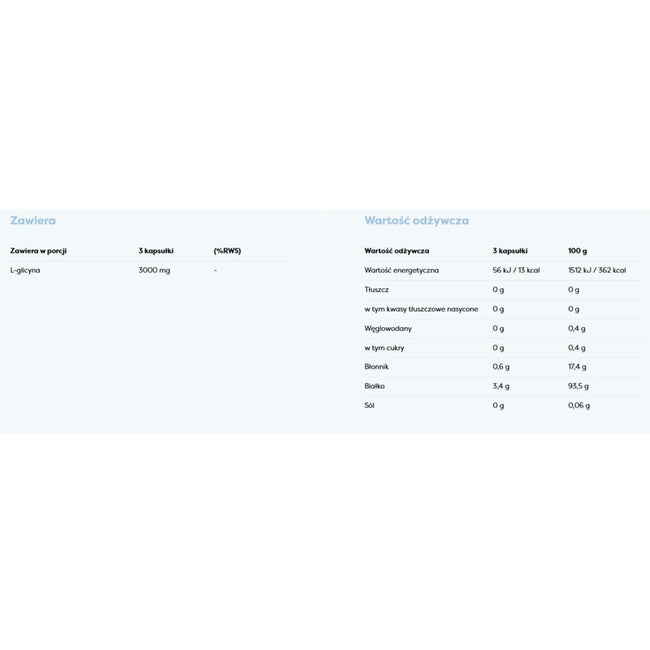
Task: Click the "0,06 g" salt value
Action: pyautogui.click(x=579, y=405)
